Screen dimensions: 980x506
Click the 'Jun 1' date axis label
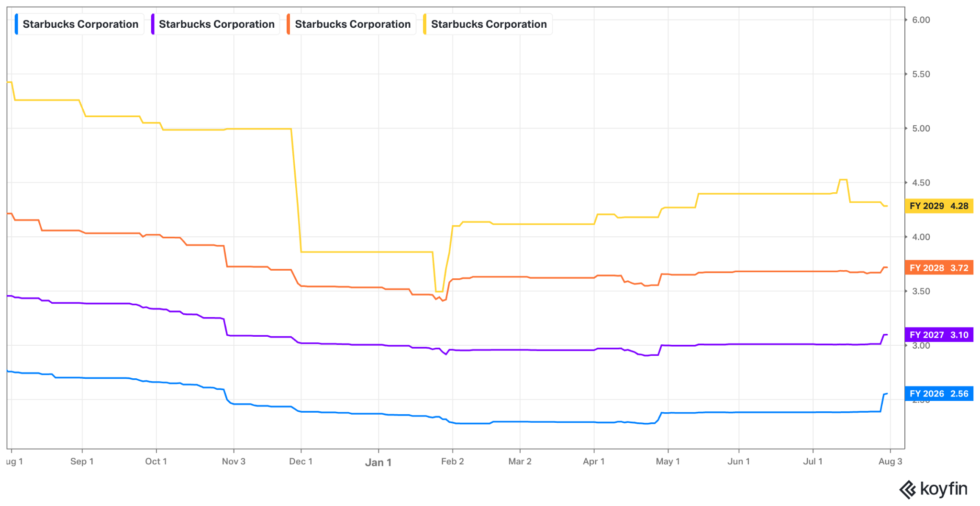click(739, 462)
